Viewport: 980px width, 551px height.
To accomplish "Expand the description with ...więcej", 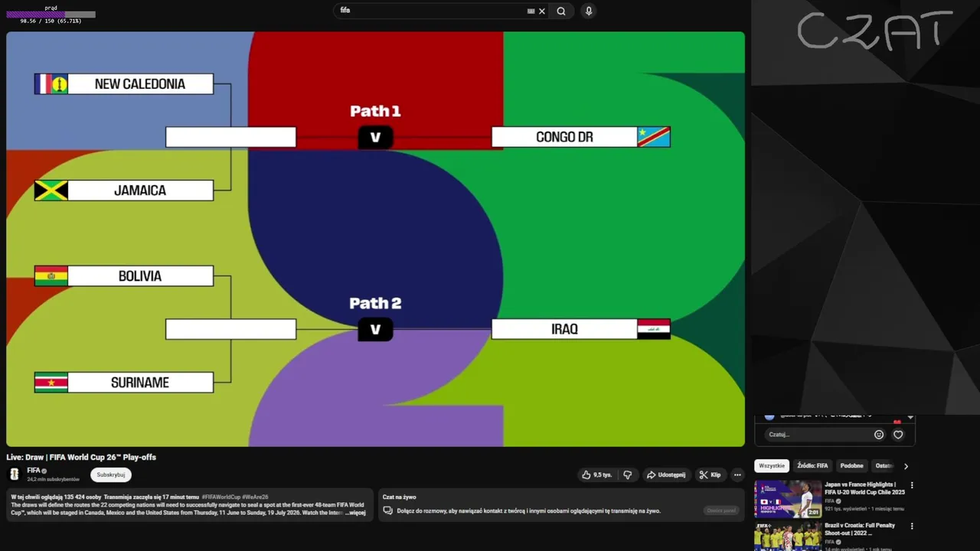I will click(355, 513).
